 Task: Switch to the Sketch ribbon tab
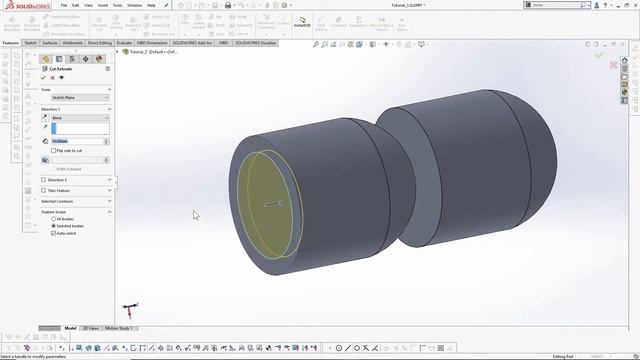click(30, 43)
